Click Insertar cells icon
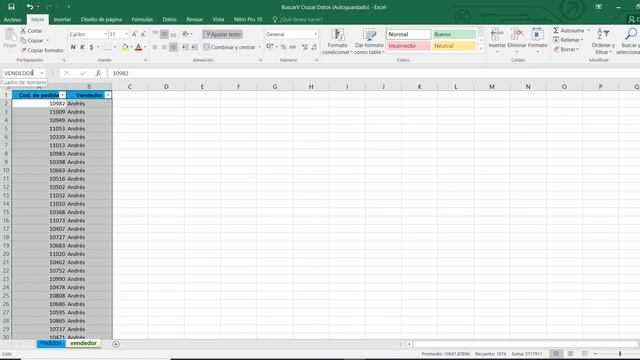The image size is (640, 360). pos(497,35)
